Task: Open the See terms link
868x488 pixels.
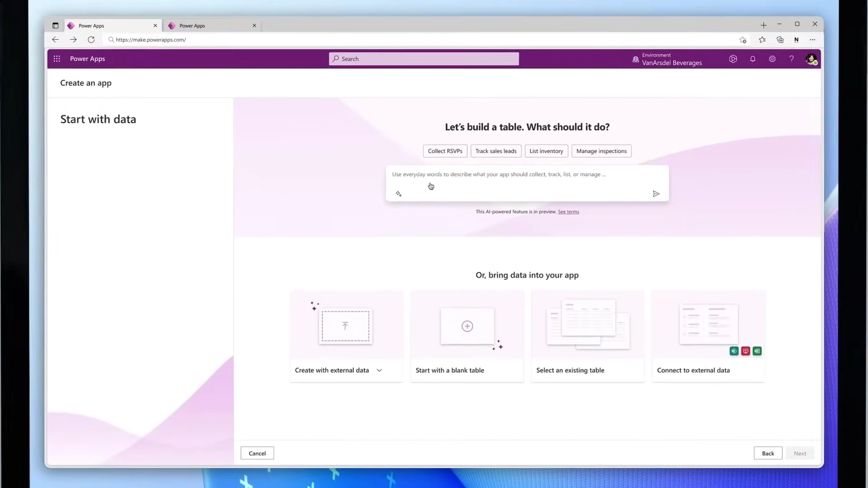Action: (x=568, y=211)
